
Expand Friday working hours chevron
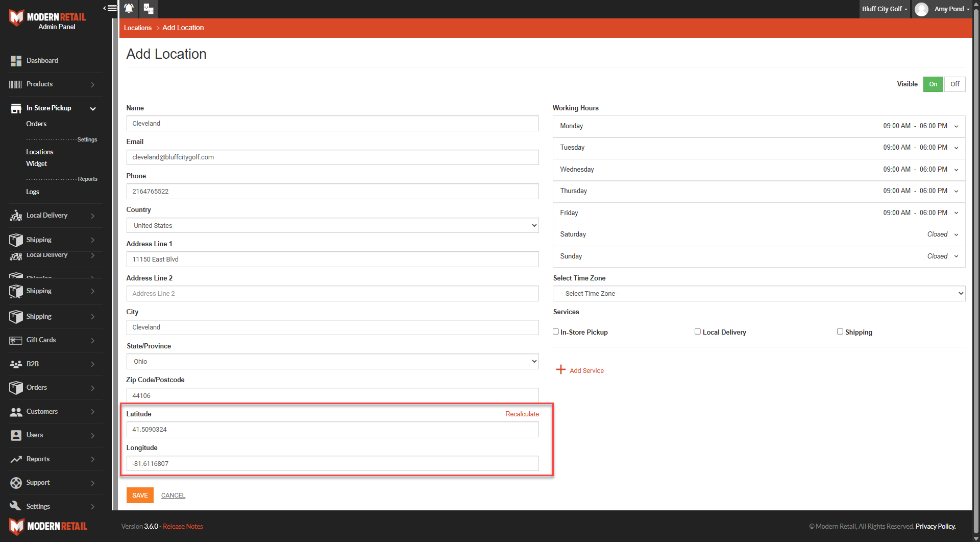coord(956,213)
